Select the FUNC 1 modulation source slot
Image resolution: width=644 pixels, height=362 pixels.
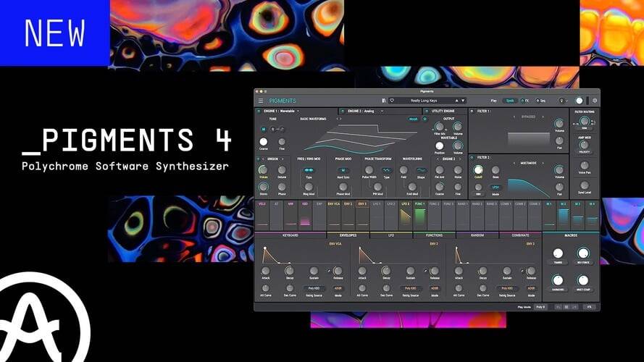pos(419,215)
